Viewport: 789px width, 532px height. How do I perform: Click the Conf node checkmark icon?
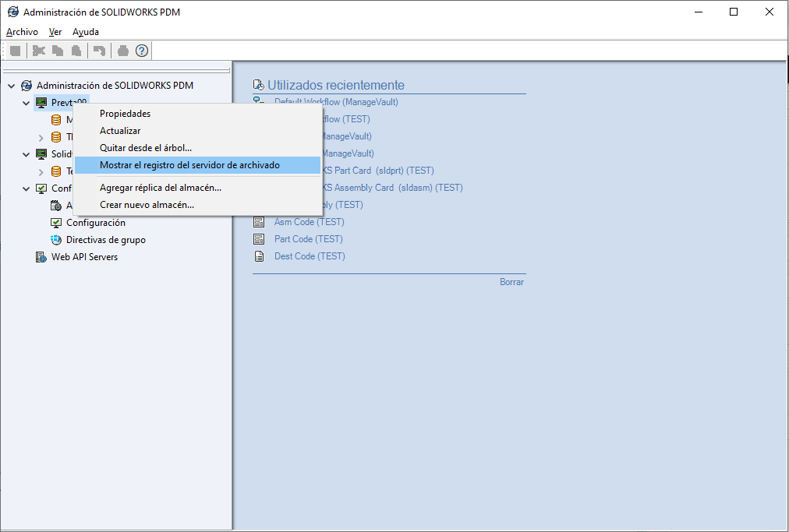pos(41,188)
